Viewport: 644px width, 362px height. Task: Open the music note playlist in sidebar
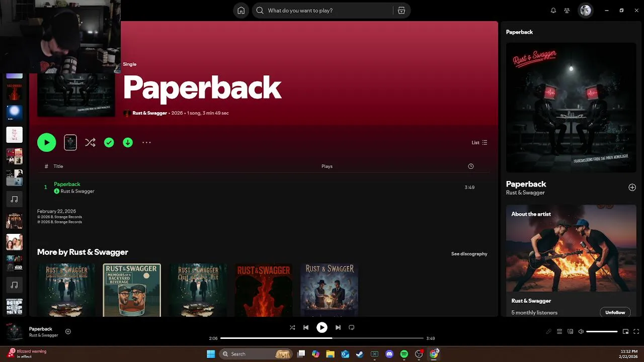(14, 199)
